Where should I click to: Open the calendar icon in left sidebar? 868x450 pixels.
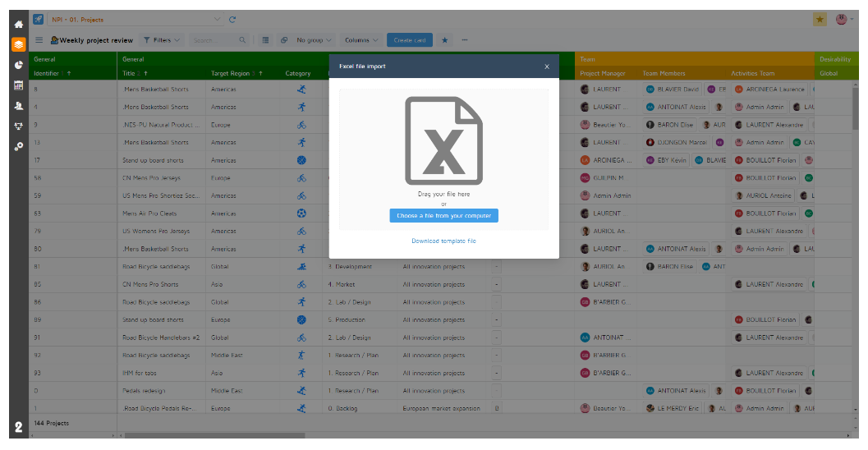tap(18, 85)
